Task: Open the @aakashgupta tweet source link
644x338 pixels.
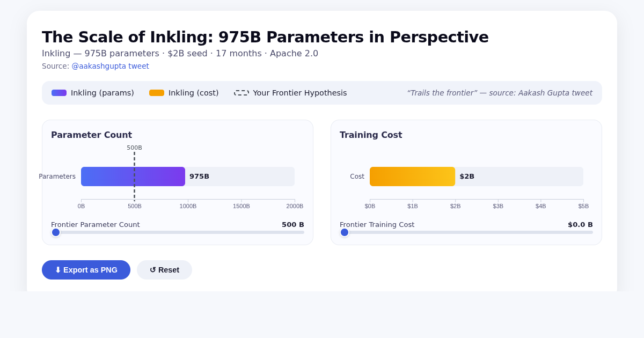Action: [x=110, y=66]
